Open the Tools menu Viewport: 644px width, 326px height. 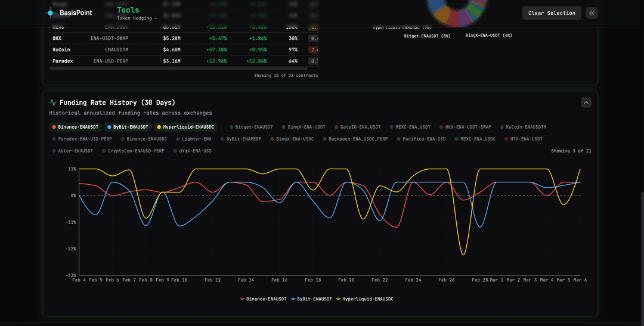[x=128, y=10]
